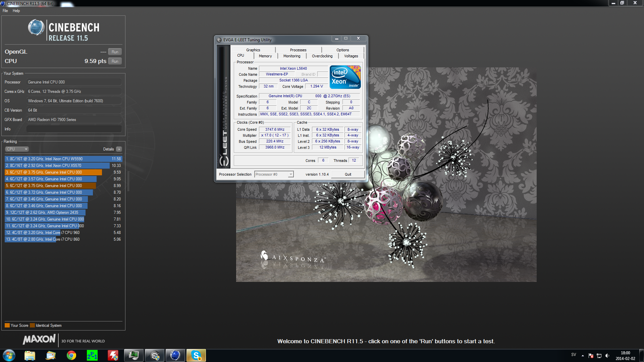
Task: Switch to the EVGA E-LEET taskbar button
Action: [x=155, y=355]
